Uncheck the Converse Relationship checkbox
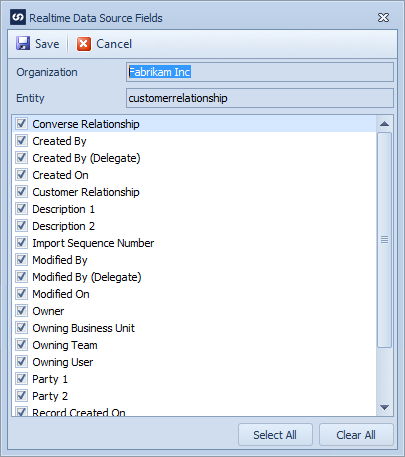Screen dimensions: 405x457 tap(21, 124)
